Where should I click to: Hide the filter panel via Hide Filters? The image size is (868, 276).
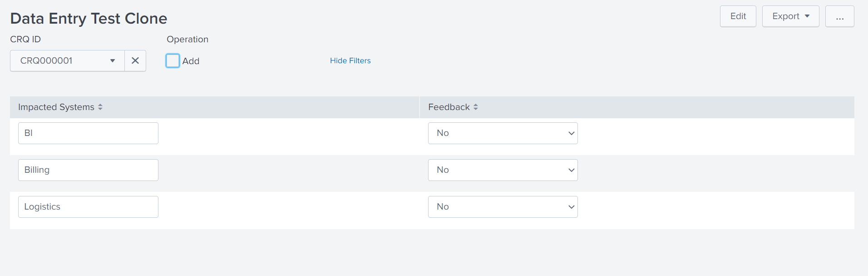[350, 60]
